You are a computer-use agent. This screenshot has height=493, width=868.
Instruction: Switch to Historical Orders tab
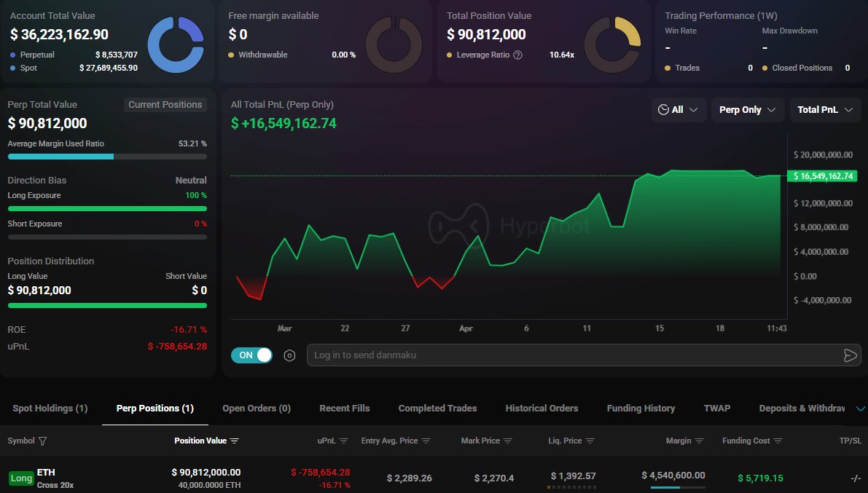point(541,409)
